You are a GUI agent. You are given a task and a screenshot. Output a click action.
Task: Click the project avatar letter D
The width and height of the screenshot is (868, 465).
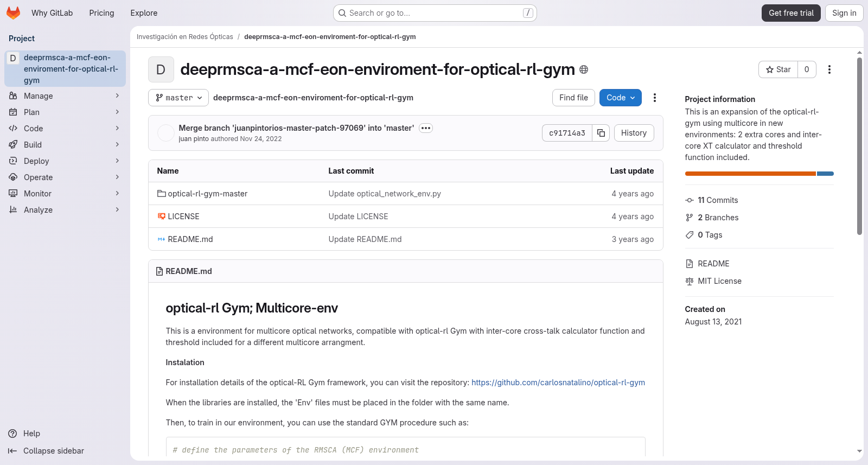coord(161,69)
